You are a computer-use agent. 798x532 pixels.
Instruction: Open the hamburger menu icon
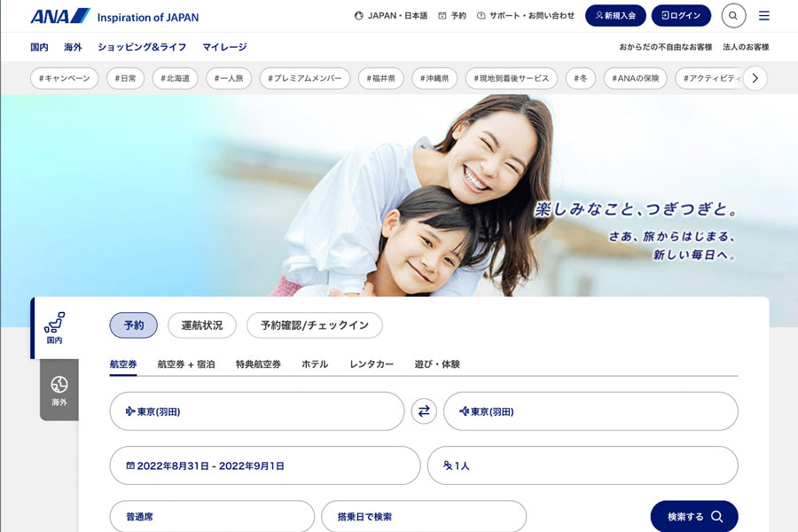764,16
